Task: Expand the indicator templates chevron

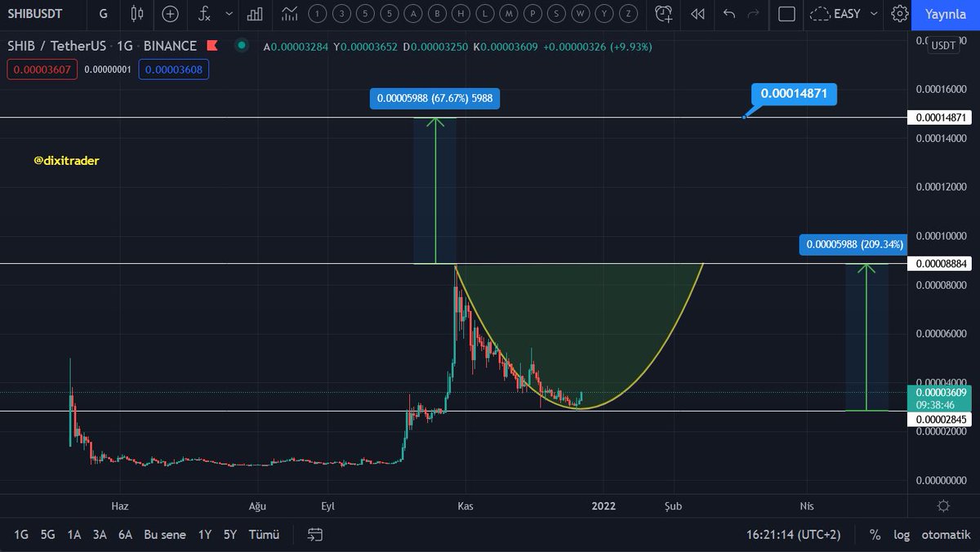Action: click(229, 14)
